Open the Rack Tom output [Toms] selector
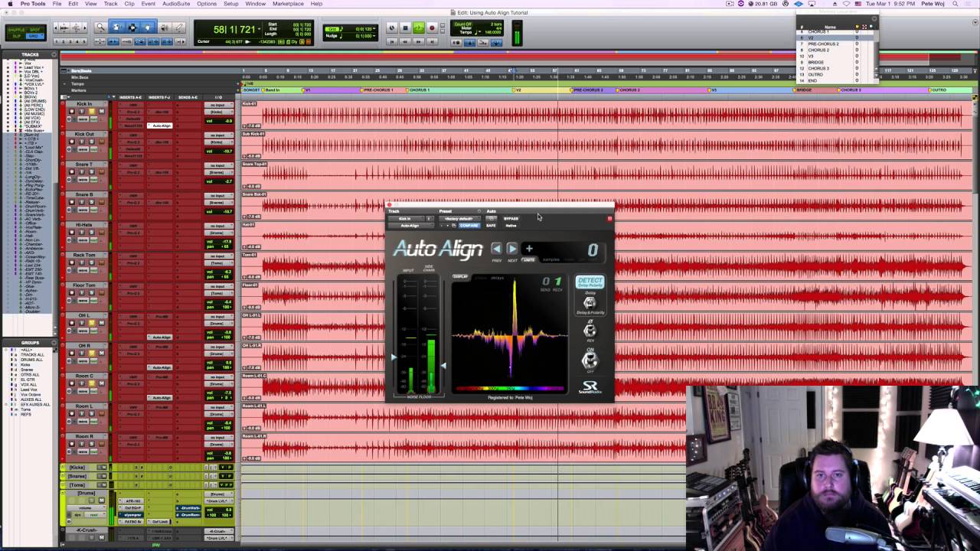Screen dimensions: 980x551 click(x=219, y=263)
